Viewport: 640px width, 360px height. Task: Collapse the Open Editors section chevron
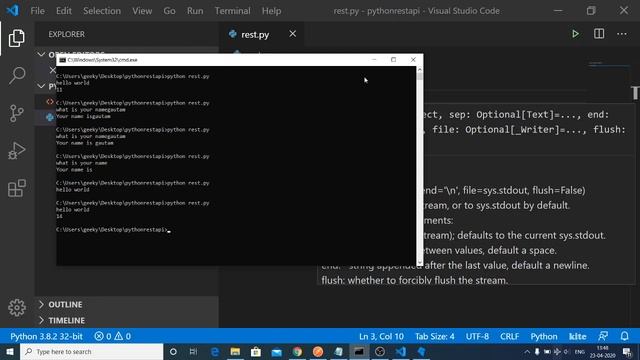[41, 54]
